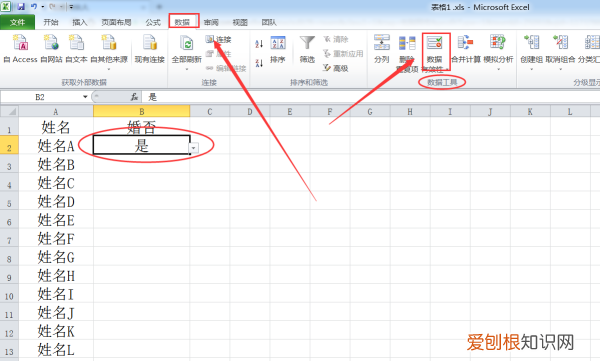Click cell A3 with text 姓名B
The height and width of the screenshot is (361, 600).
(56, 164)
